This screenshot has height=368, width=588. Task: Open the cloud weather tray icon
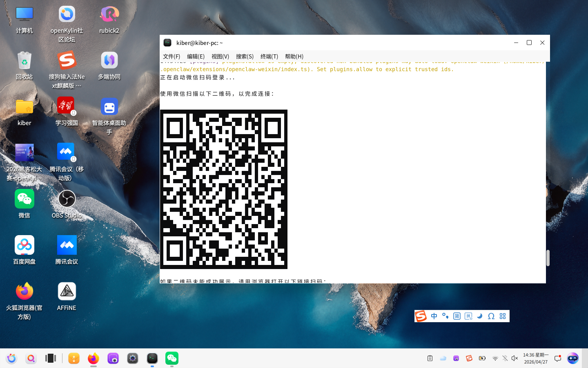coord(443,358)
